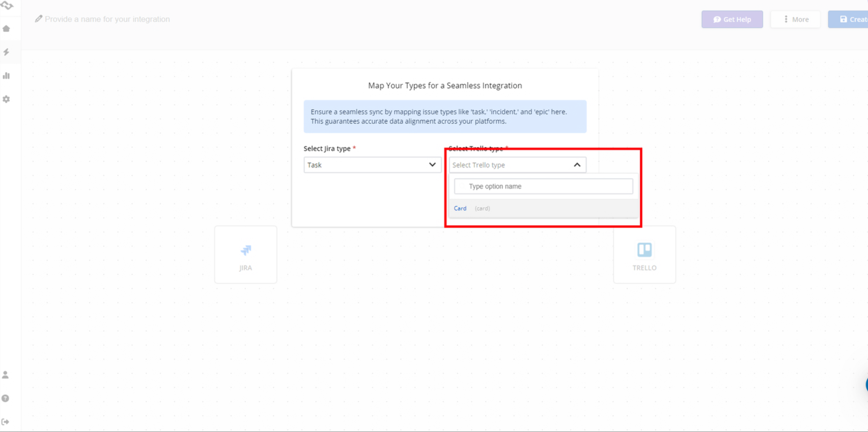Click the Select Jira type label
This screenshot has width=868, height=432.
[x=327, y=148]
